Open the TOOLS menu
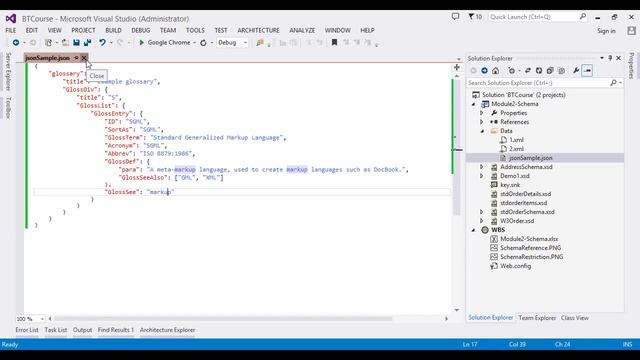The width and height of the screenshot is (640, 360). [x=195, y=30]
